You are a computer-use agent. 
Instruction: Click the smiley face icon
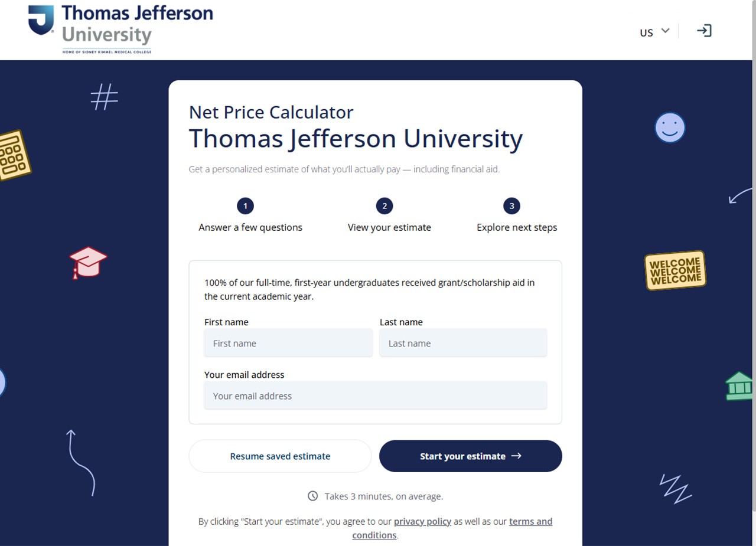(670, 127)
